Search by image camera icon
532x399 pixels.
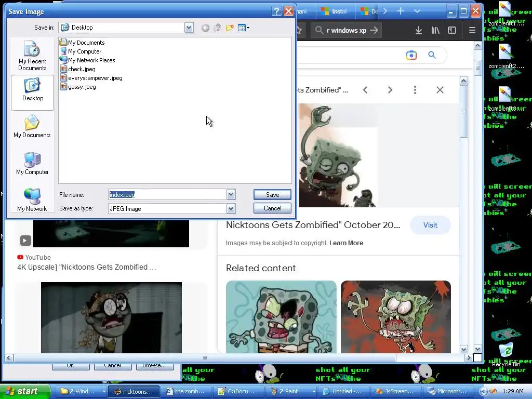[411, 55]
